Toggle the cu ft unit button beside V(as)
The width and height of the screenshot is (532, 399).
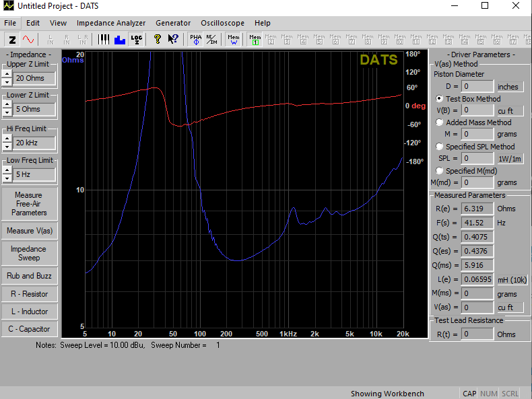click(510, 307)
